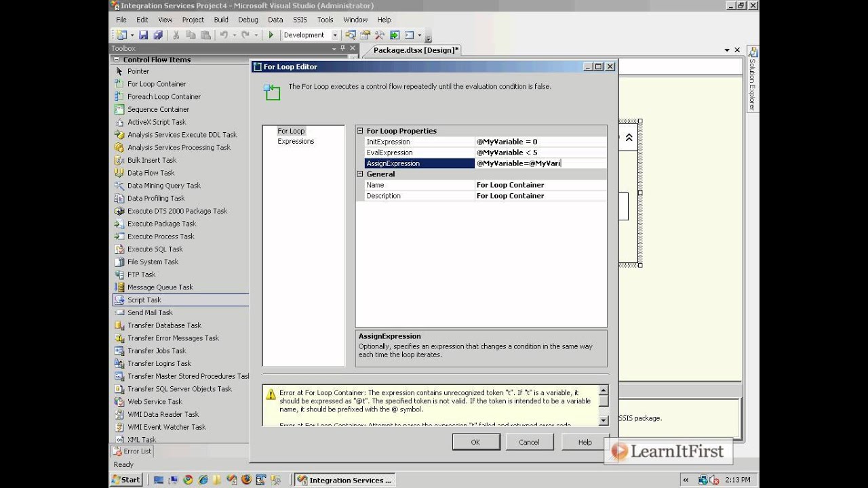Open Firefox from the quick launch bar
The image size is (868, 488).
(246, 480)
